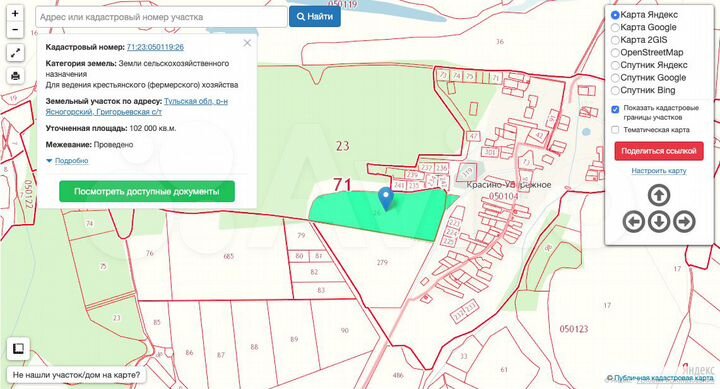This screenshot has height=389, width=720.
Task: Click the 050122 quarter label
Action: tap(28, 194)
